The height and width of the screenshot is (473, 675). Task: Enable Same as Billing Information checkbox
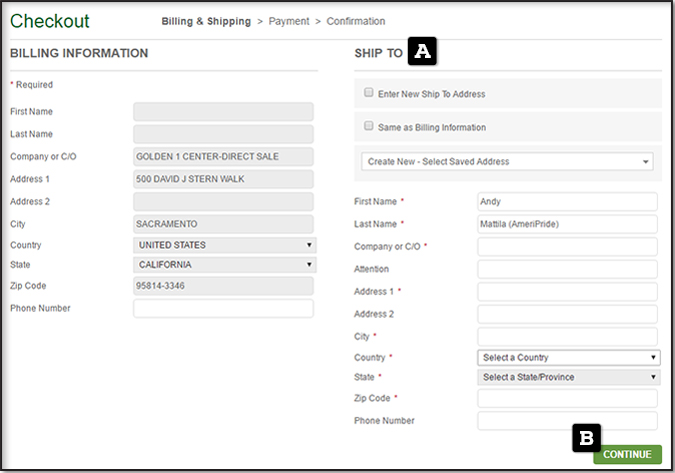[x=369, y=127]
